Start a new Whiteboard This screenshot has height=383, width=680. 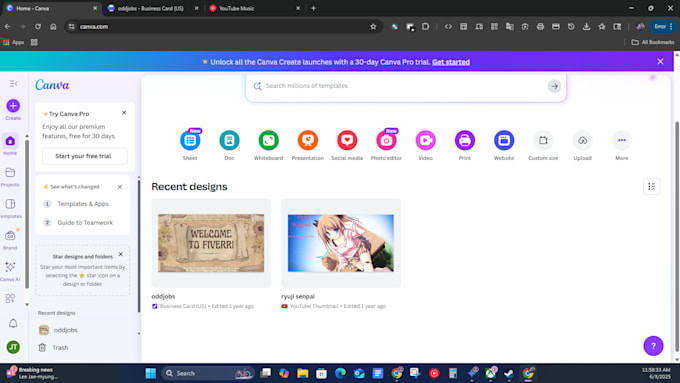268,141
